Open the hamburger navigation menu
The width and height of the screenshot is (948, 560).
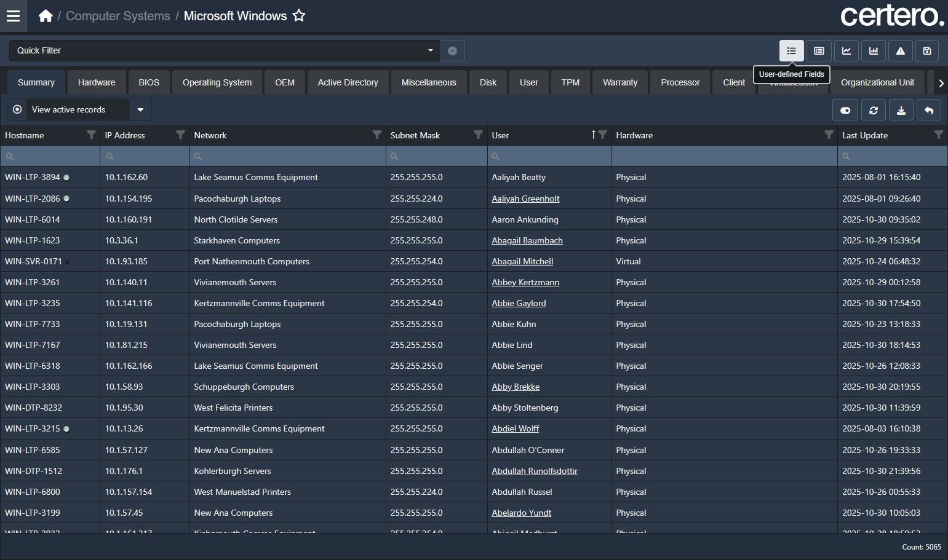(13, 16)
